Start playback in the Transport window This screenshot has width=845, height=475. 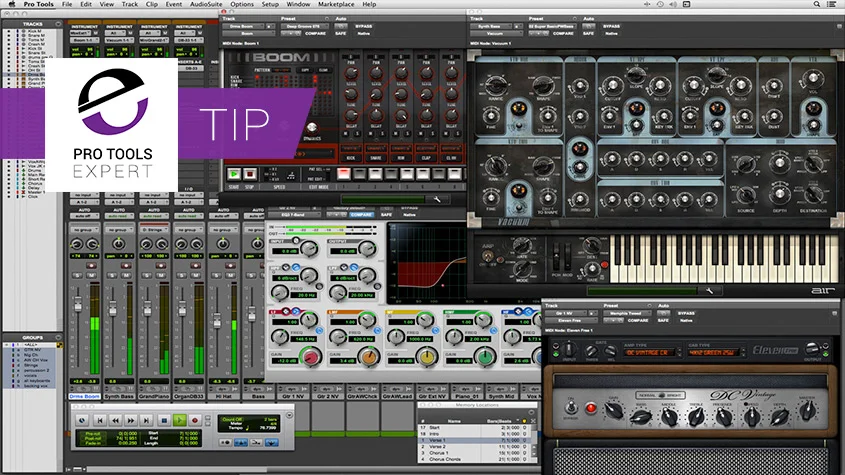coord(179,419)
